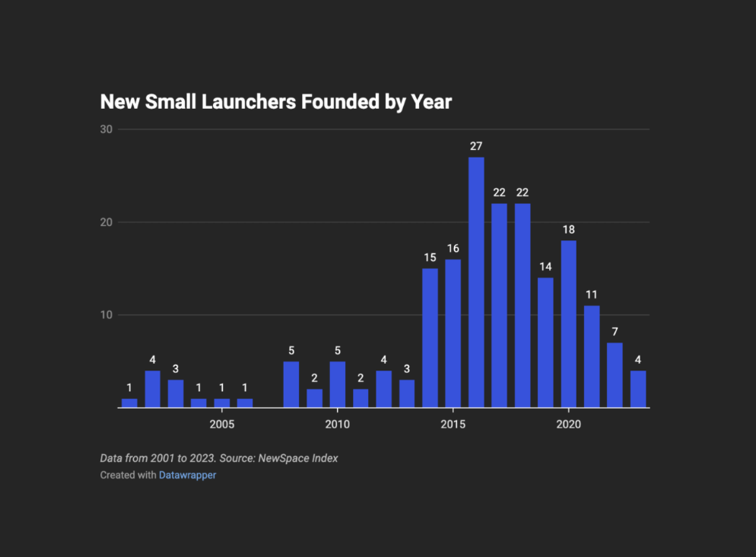This screenshot has height=557, width=756.
Task: Click the first bar labeled 1
Action: [x=129, y=402]
